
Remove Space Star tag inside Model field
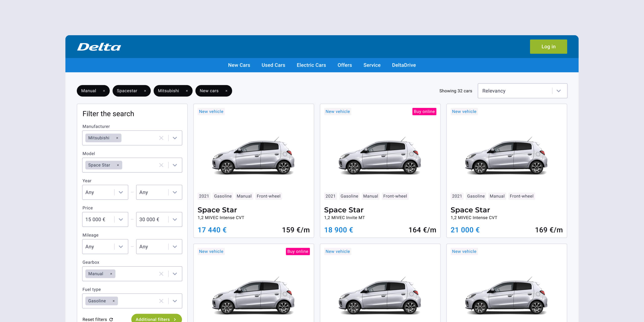pyautogui.click(x=118, y=165)
